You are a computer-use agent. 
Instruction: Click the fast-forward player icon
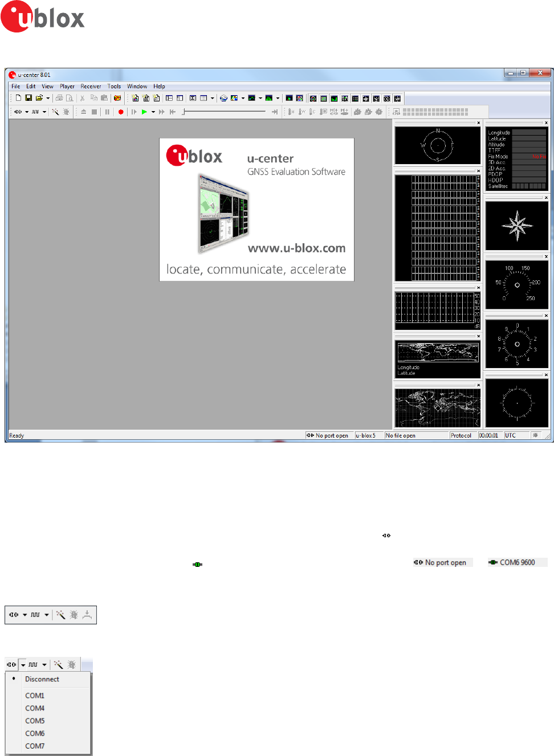tap(162, 112)
